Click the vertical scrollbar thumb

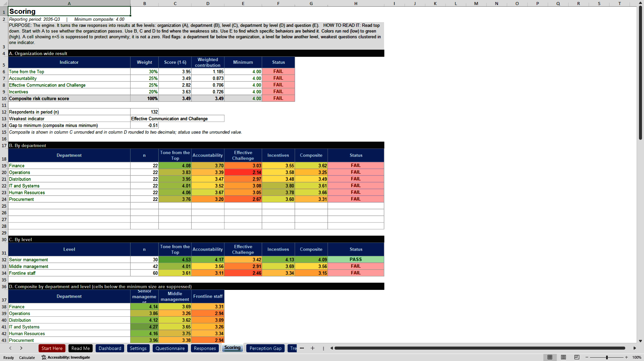point(640,73)
